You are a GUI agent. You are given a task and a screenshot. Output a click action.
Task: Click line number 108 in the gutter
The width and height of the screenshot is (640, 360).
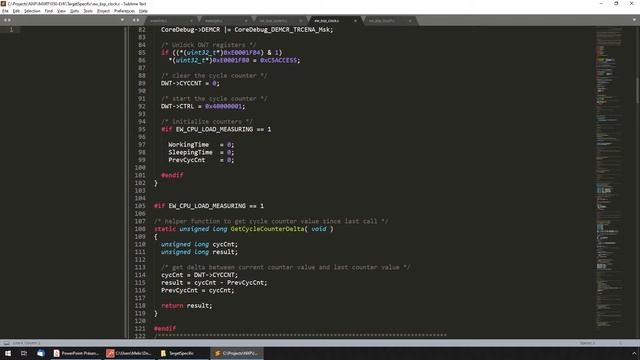(140, 229)
